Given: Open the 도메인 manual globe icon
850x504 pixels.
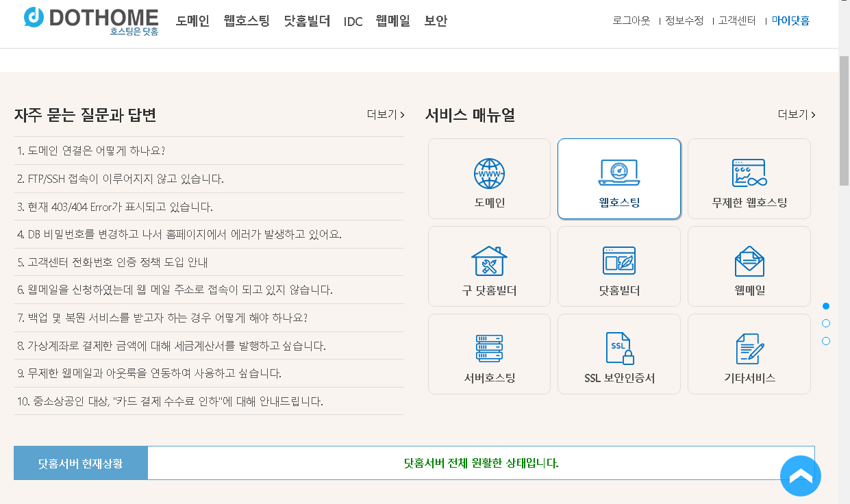Looking at the screenshot, I should click(489, 174).
